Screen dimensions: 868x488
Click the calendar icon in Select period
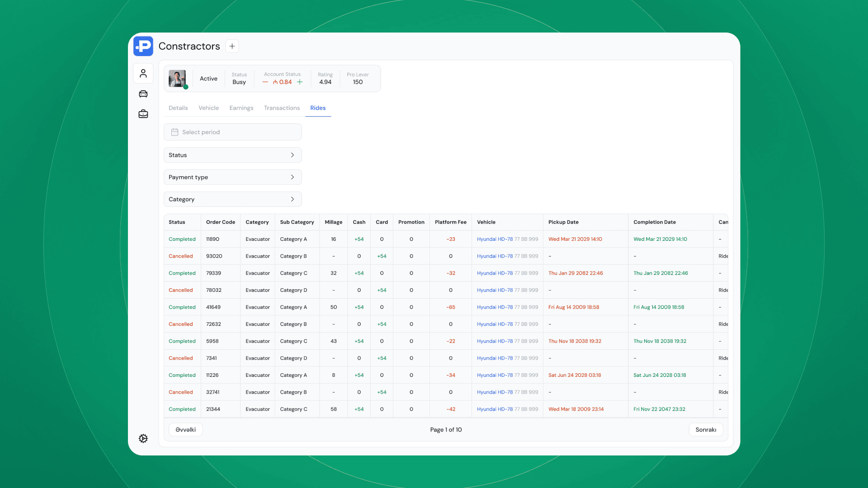[175, 132]
